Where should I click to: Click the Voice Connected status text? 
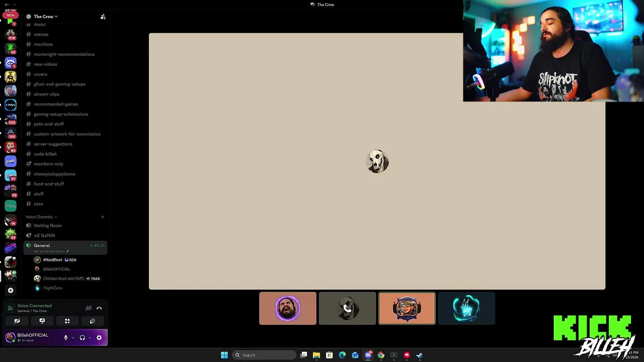click(34, 306)
